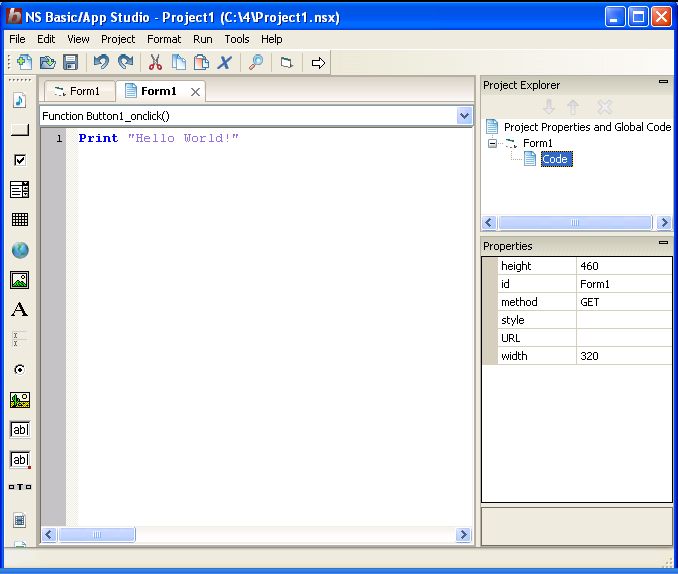Open the Format menu
678x574 pixels.
click(x=164, y=39)
